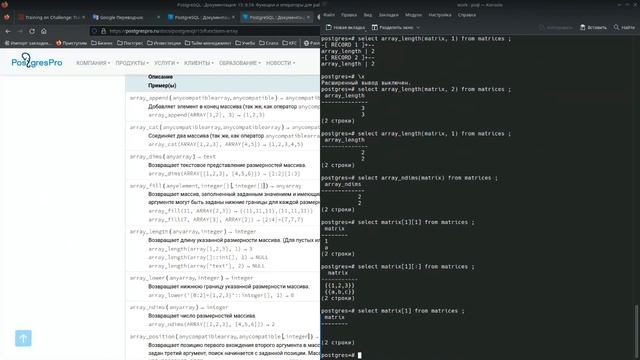Click array_lower function signature text

[x=191, y=278]
